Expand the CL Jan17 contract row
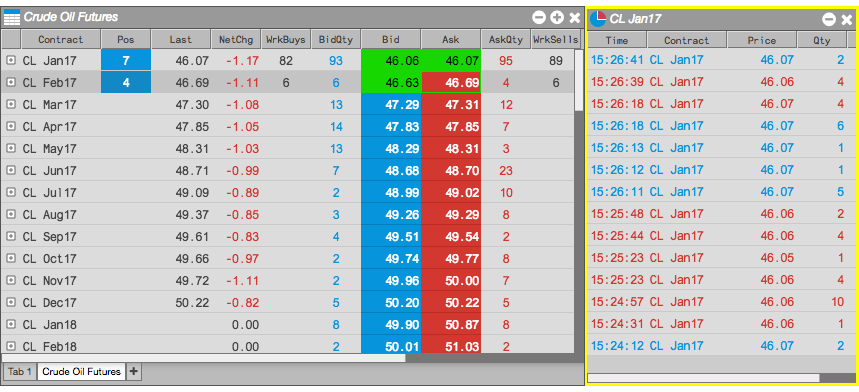 (x=10, y=60)
